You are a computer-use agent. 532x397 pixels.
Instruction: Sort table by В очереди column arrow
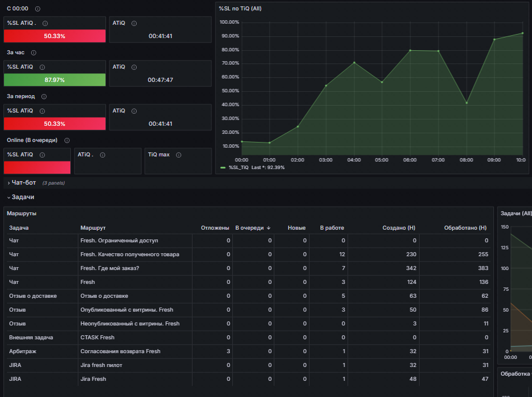[x=269, y=228]
